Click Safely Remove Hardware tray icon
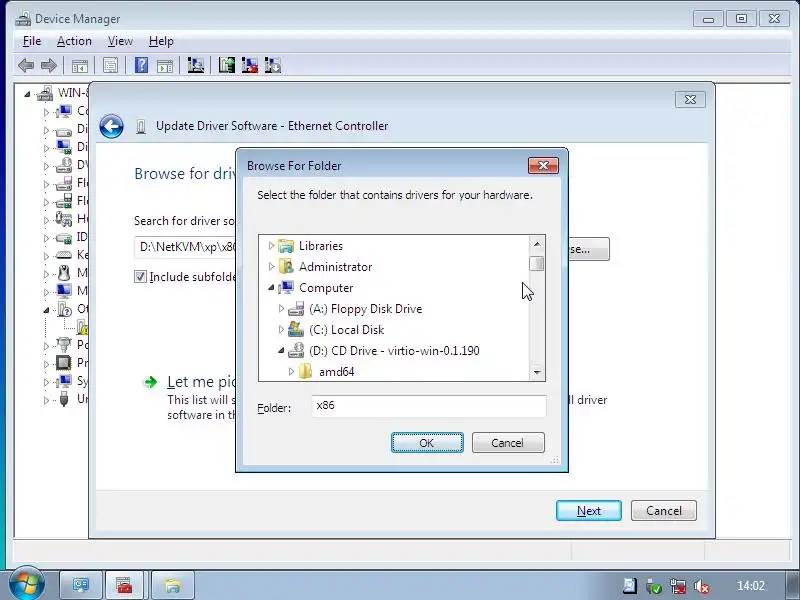 point(654,586)
